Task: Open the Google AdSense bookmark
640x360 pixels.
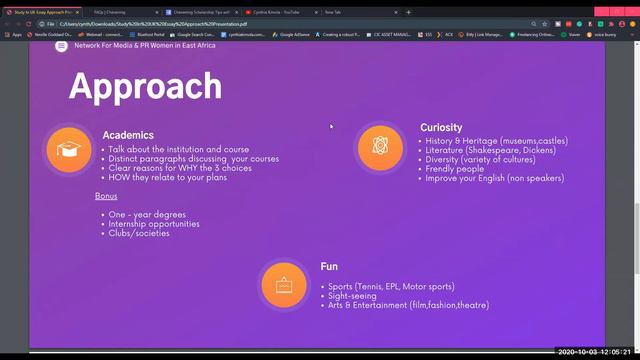Action: [291, 35]
